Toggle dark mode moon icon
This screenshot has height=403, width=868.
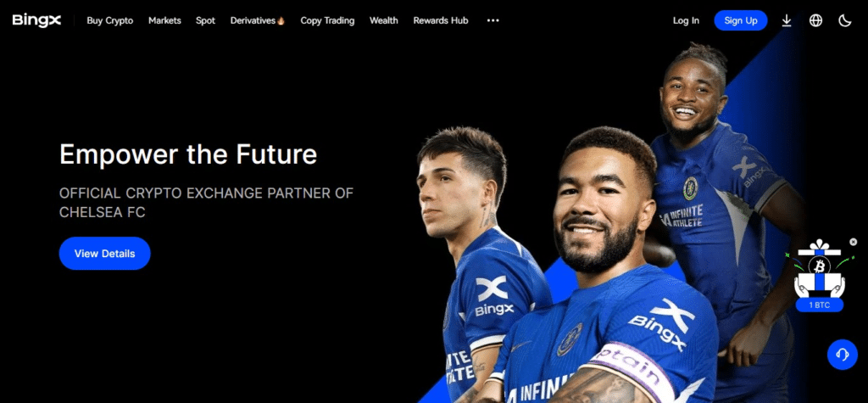pyautogui.click(x=845, y=20)
